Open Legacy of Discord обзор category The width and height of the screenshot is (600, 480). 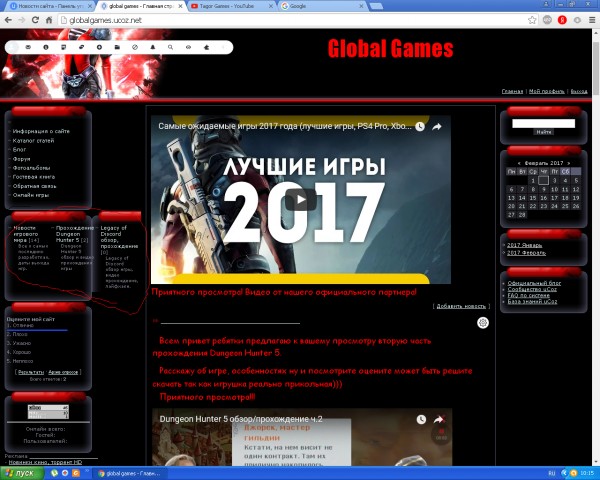pyautogui.click(x=119, y=237)
